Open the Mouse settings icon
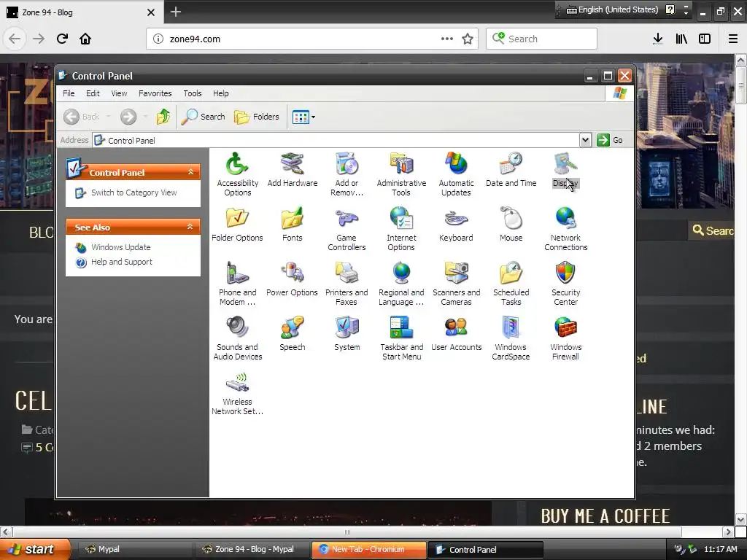The height and width of the screenshot is (560, 747). pos(511,224)
